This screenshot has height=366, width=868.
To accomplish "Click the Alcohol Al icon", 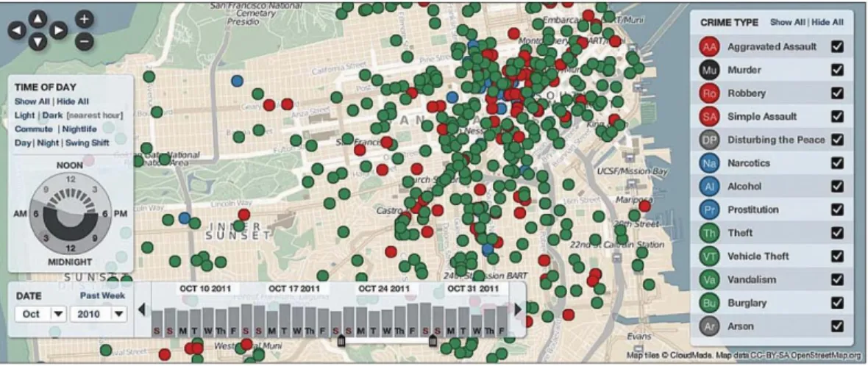I will point(709,187).
